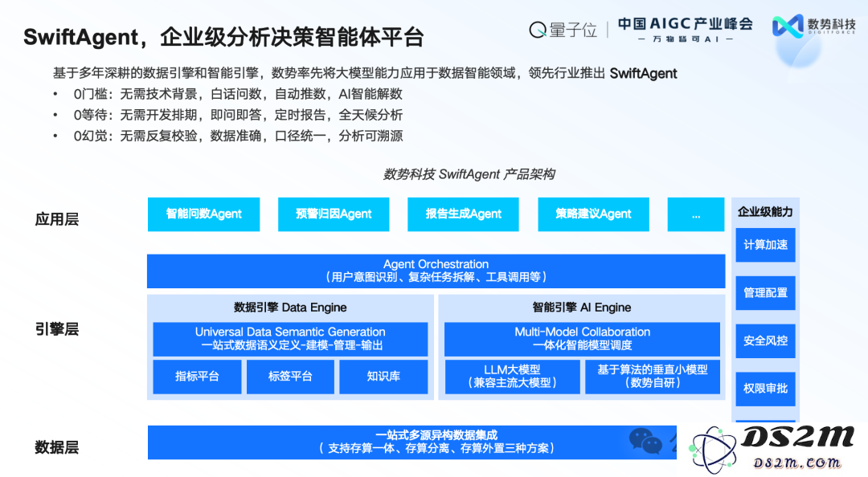Click the 预警归因Agent box

coord(334,214)
